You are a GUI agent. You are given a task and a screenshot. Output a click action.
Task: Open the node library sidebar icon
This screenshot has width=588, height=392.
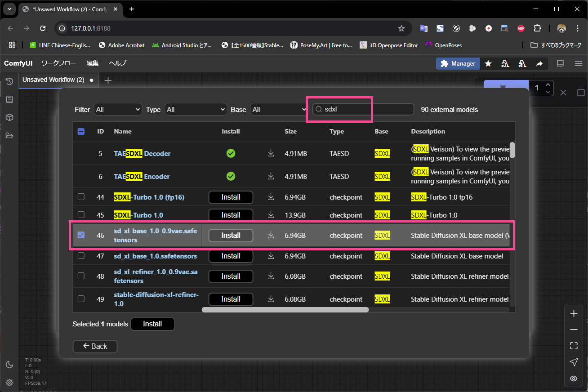coord(9,99)
